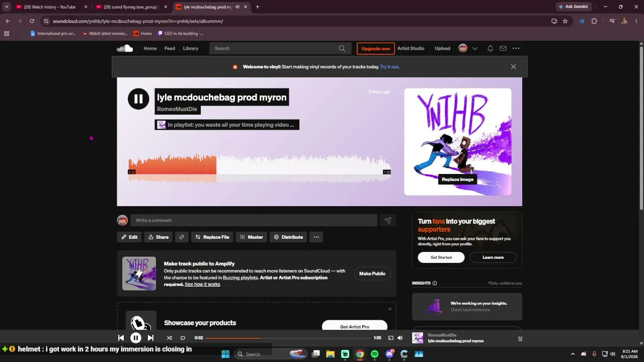Open the next-up queue icon

click(x=520, y=338)
